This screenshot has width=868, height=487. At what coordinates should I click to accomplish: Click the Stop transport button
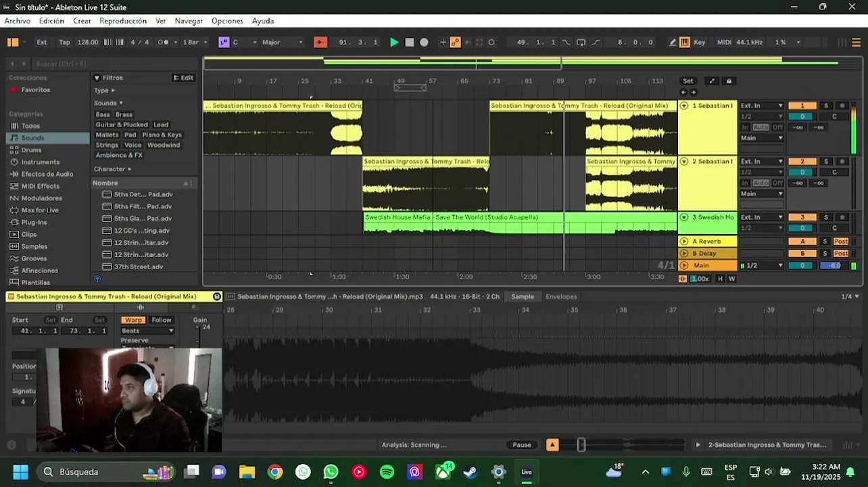click(x=409, y=42)
